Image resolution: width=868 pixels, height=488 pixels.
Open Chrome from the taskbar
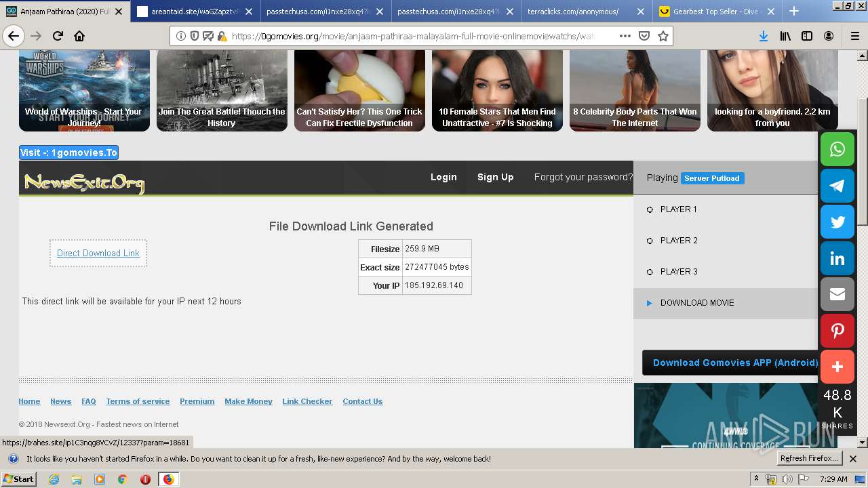click(x=122, y=479)
